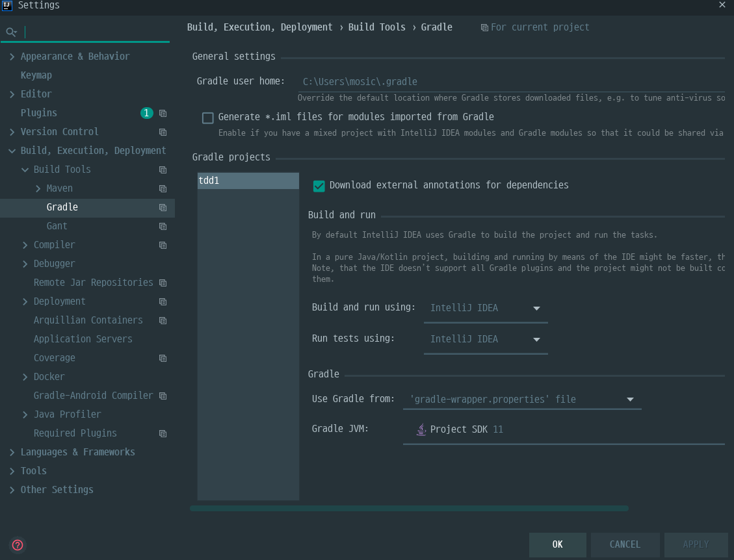Click the Coverage project-level icon

(x=163, y=359)
